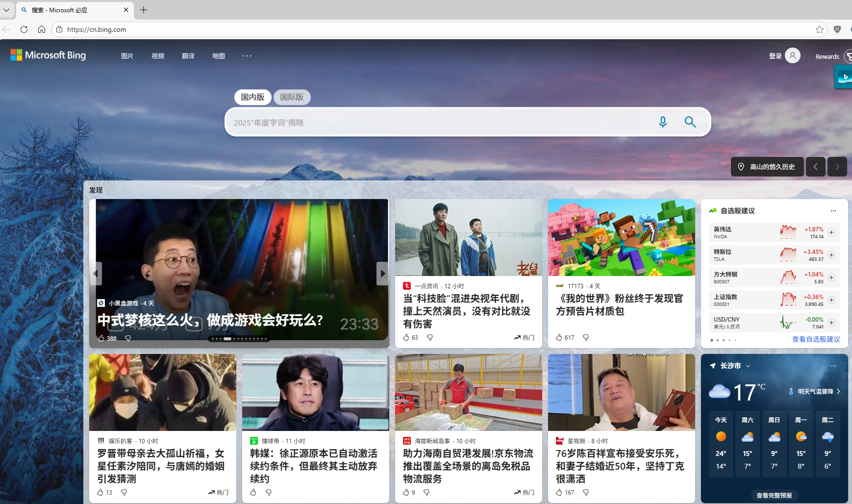Viewport: 852px width, 504px height.
Task: Give a thumbs-up to the 中式梦核 video
Action: click(101, 338)
